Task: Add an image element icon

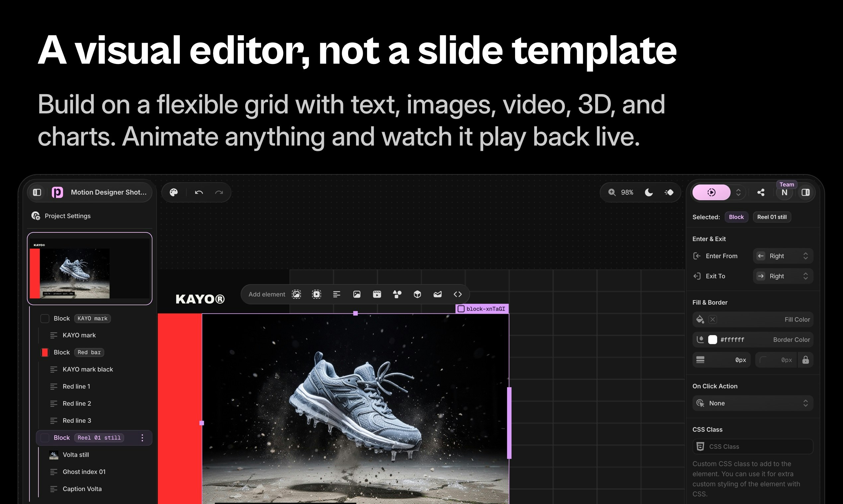Action: [356, 294]
